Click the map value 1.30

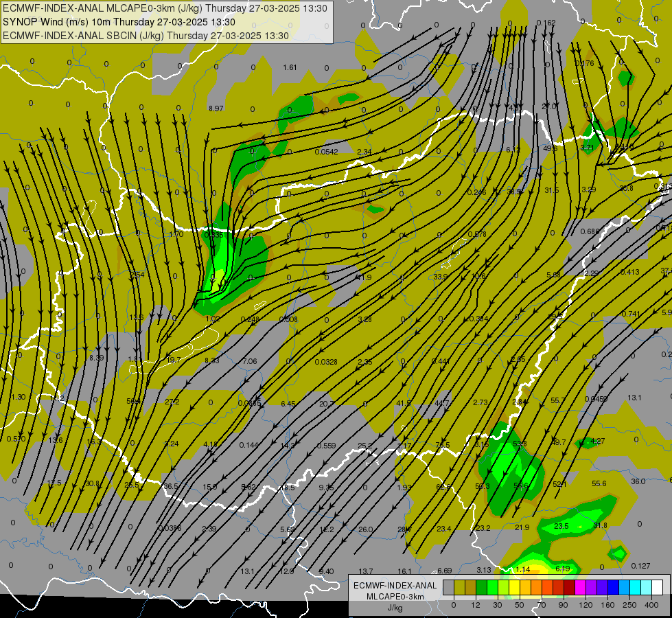18,397
